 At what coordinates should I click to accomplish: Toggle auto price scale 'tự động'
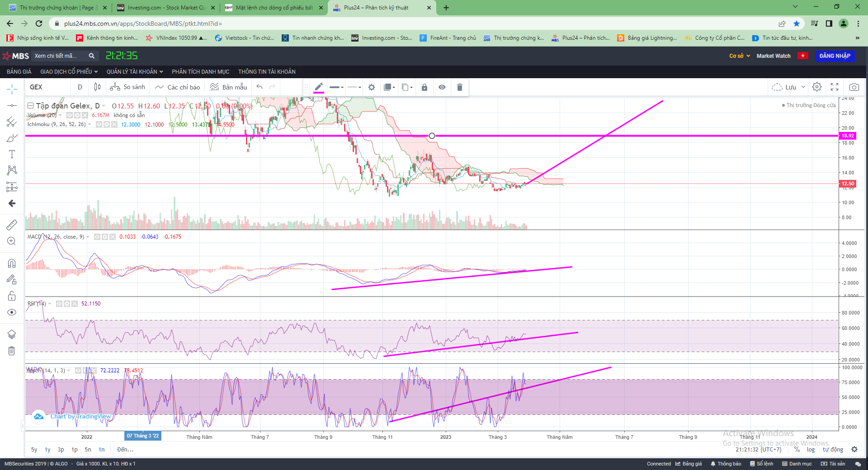[833, 449]
